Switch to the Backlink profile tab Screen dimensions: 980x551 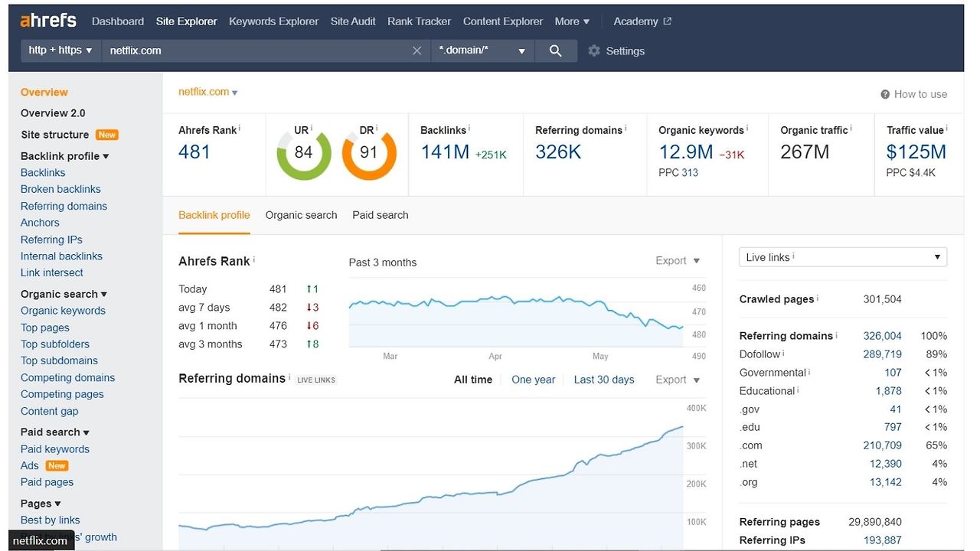point(214,215)
